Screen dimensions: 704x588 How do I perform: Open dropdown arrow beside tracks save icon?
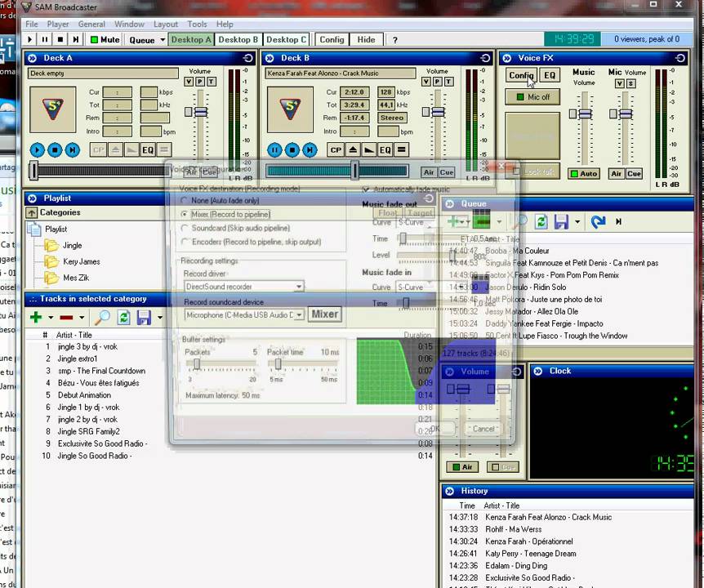[x=160, y=318]
